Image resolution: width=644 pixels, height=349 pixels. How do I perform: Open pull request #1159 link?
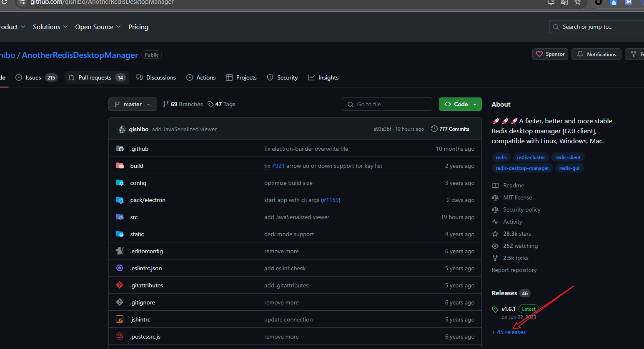coord(331,200)
